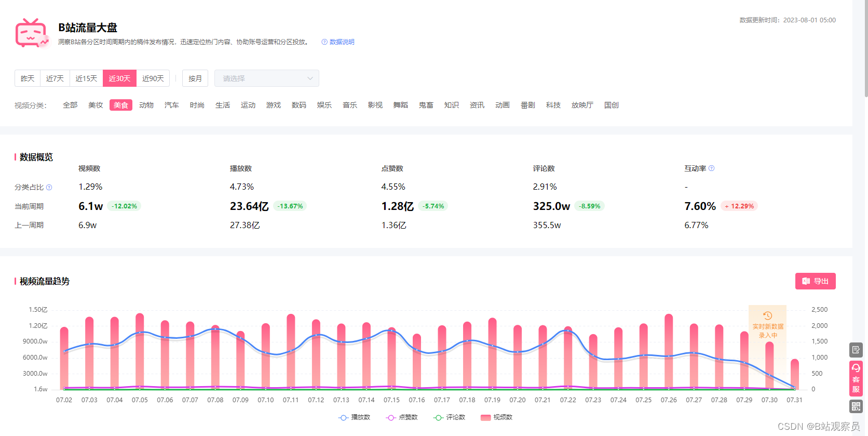
Task: Click the 实时新数据录入中 notice
Action: pyautogui.click(x=768, y=331)
